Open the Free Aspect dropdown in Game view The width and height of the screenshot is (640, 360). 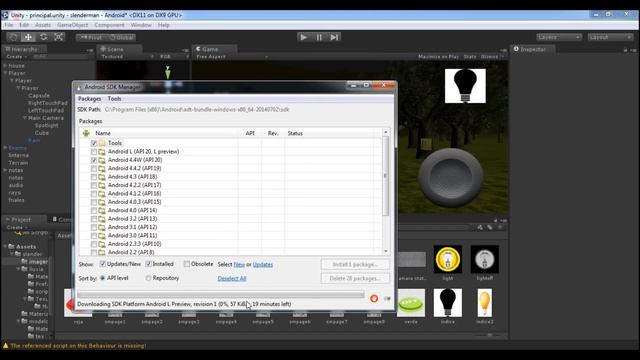[231, 57]
